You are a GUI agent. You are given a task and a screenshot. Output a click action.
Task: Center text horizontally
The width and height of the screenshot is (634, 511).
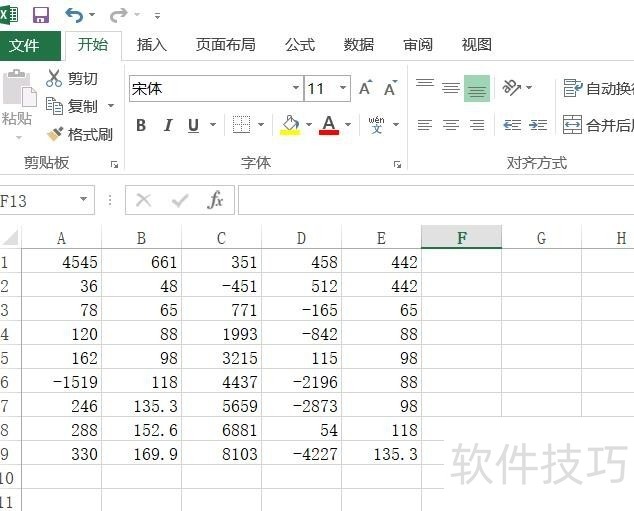[451, 125]
